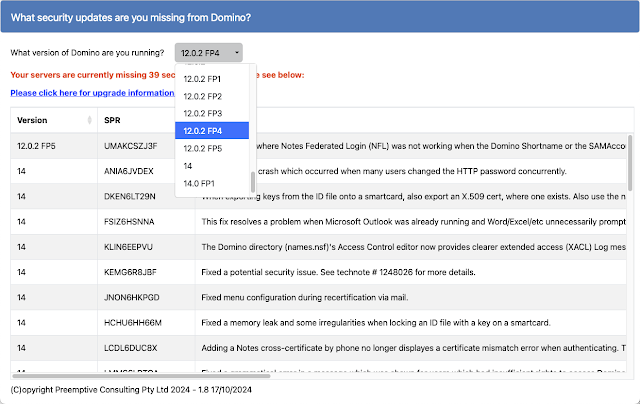Pick highlighted 12.0.2 FP4 option
This screenshot has height=404, width=640.
coord(212,131)
